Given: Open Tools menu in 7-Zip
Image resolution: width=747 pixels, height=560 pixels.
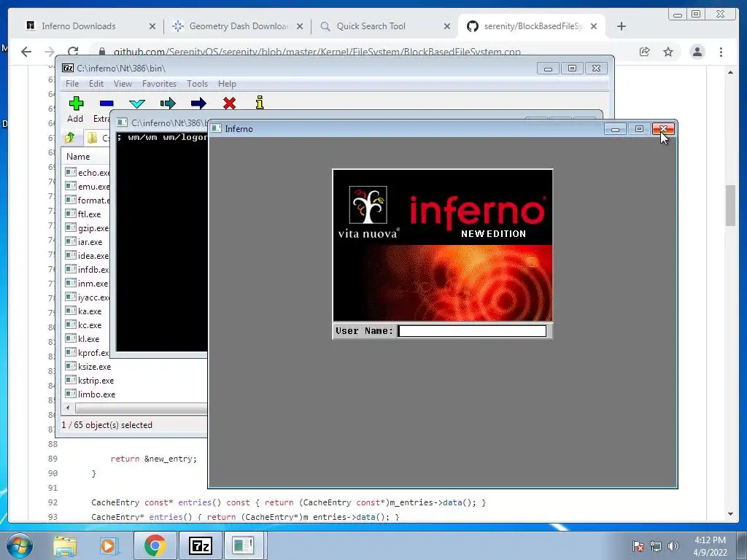Looking at the screenshot, I should tap(197, 84).
